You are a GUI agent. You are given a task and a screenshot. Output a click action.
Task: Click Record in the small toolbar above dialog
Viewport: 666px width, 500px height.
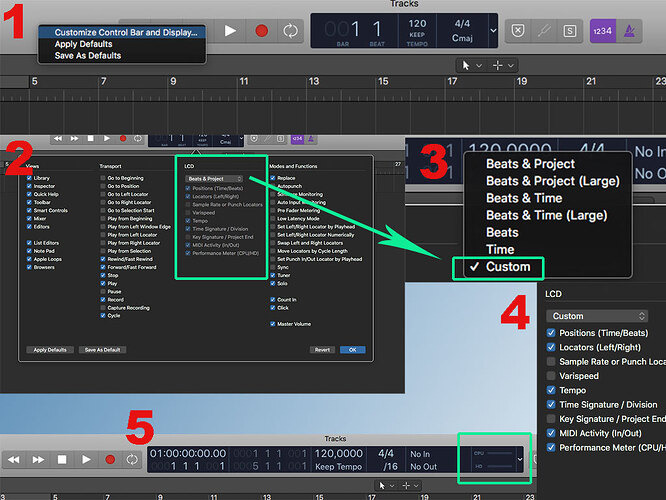[x=123, y=138]
